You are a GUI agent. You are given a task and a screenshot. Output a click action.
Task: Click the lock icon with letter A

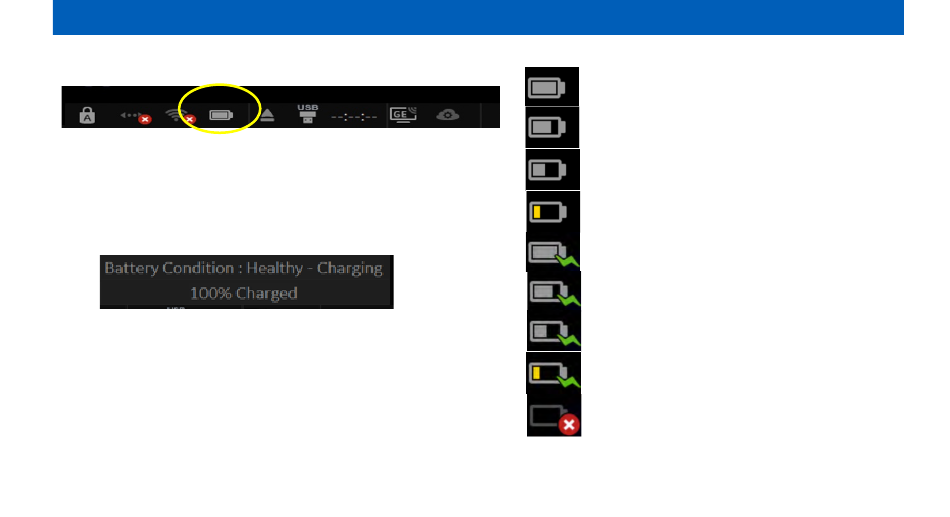click(87, 115)
